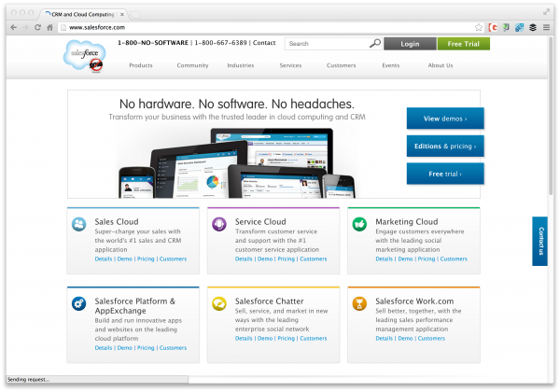Open Marketing Cloud Pricing link
This screenshot has height=392, width=560.
[x=427, y=259]
